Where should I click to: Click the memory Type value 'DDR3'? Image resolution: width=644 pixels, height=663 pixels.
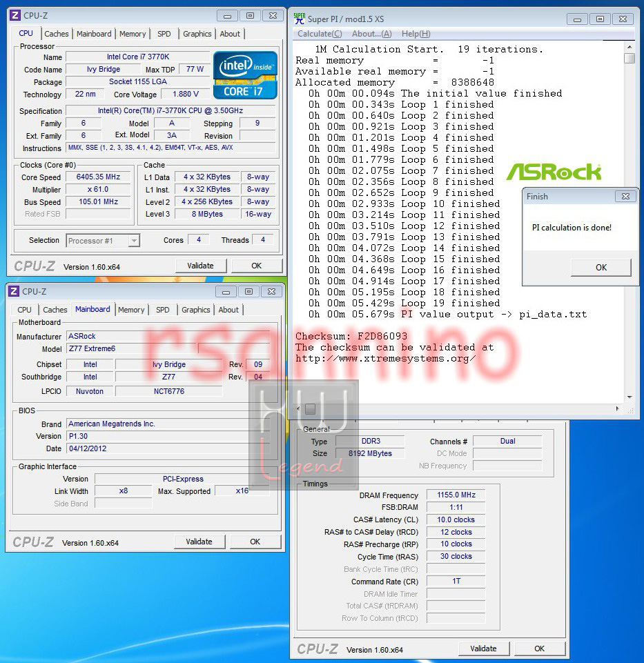click(371, 441)
